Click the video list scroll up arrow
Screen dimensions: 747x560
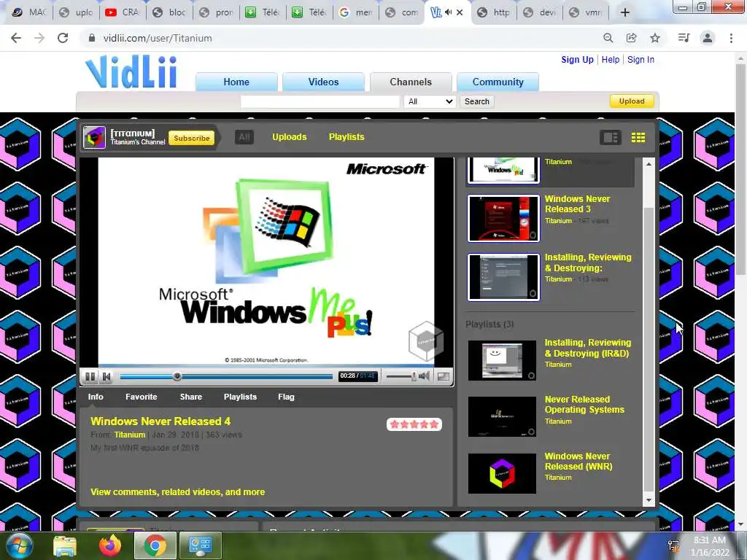point(649,164)
